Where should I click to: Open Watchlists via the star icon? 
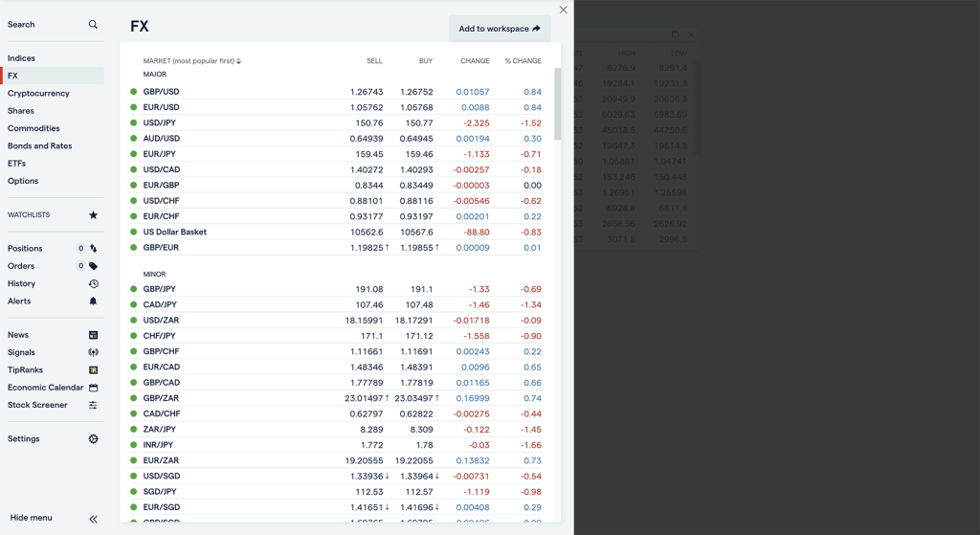[93, 215]
